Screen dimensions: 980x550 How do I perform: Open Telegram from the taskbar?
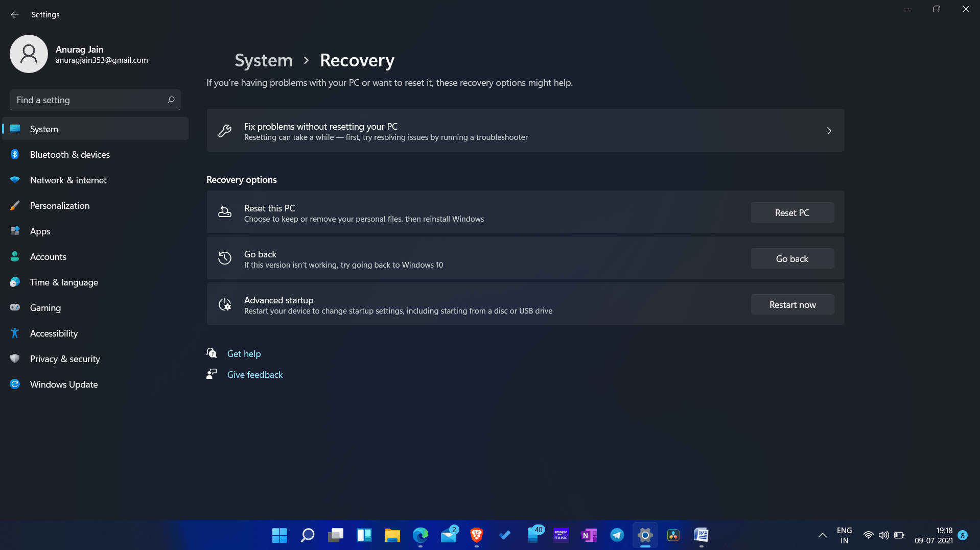coord(617,535)
